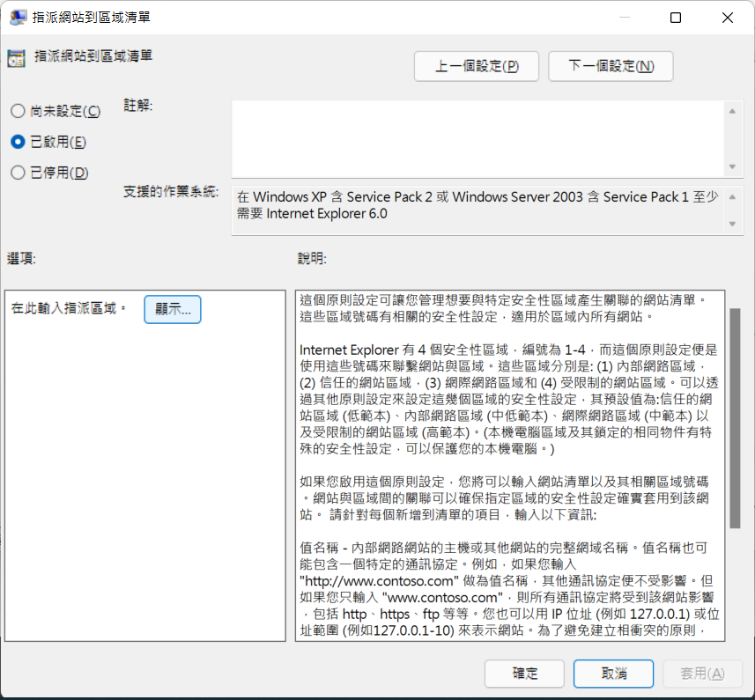Select the 尚未設定 radio button
755x700 pixels.
tap(18, 111)
